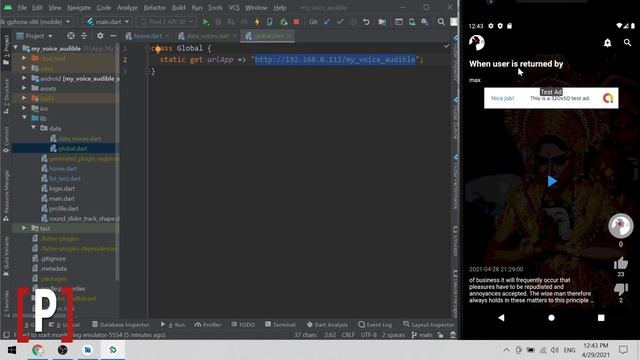This screenshot has height=360, width=640.
Task: Open the Dart Analysis tool window
Action: coord(327,325)
